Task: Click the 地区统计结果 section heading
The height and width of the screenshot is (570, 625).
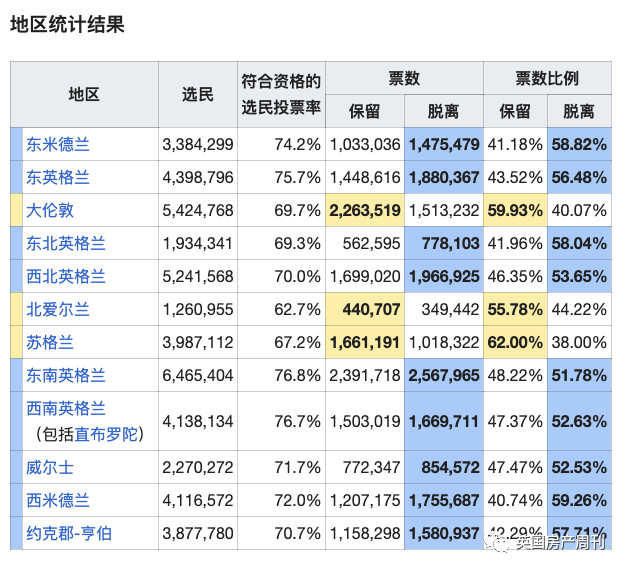Action: click(67, 25)
